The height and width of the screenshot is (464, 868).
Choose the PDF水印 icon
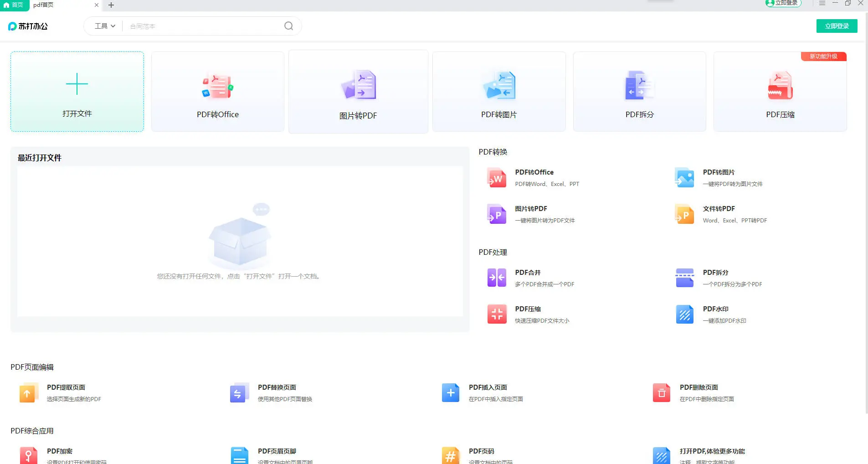[x=684, y=314]
